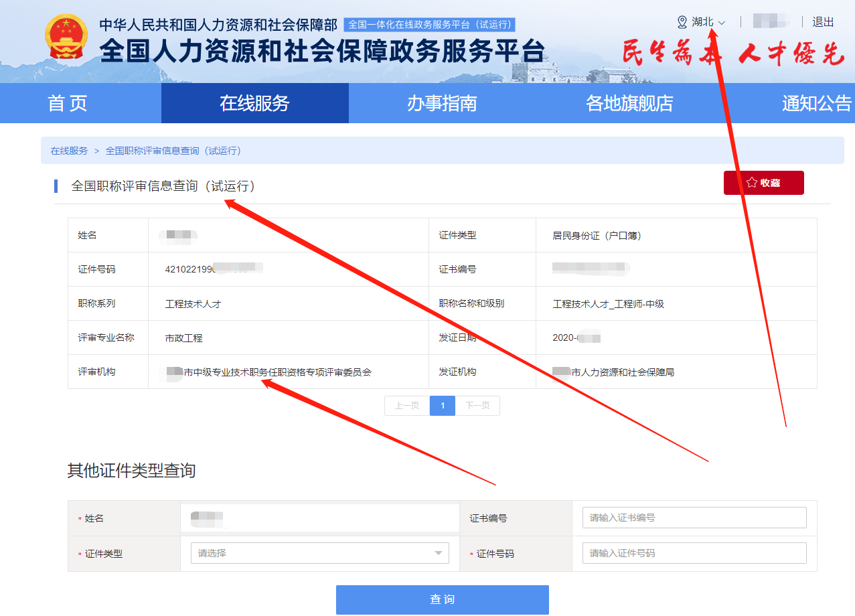This screenshot has height=616, width=855.
Task: Click 退出 to log out
Action: (x=822, y=21)
